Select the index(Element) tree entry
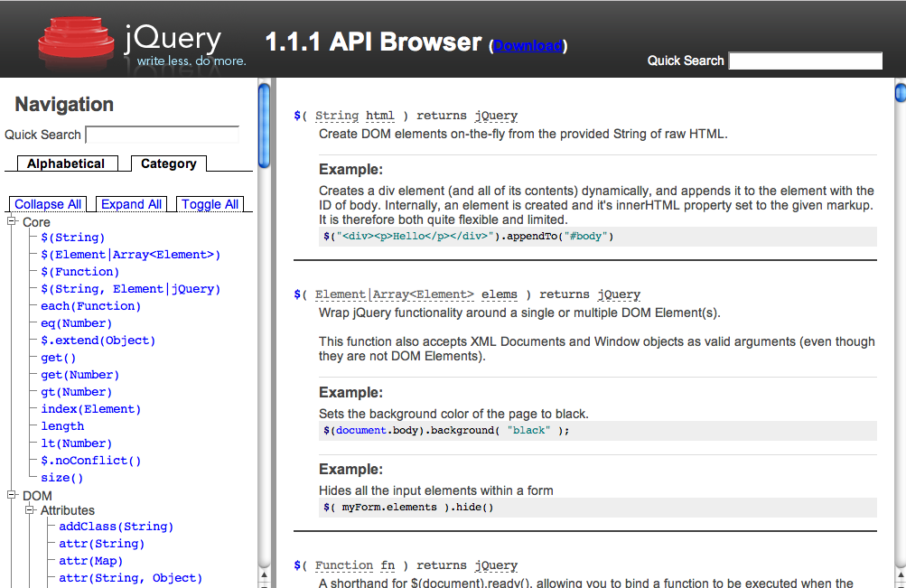This screenshot has width=906, height=588. click(x=89, y=408)
